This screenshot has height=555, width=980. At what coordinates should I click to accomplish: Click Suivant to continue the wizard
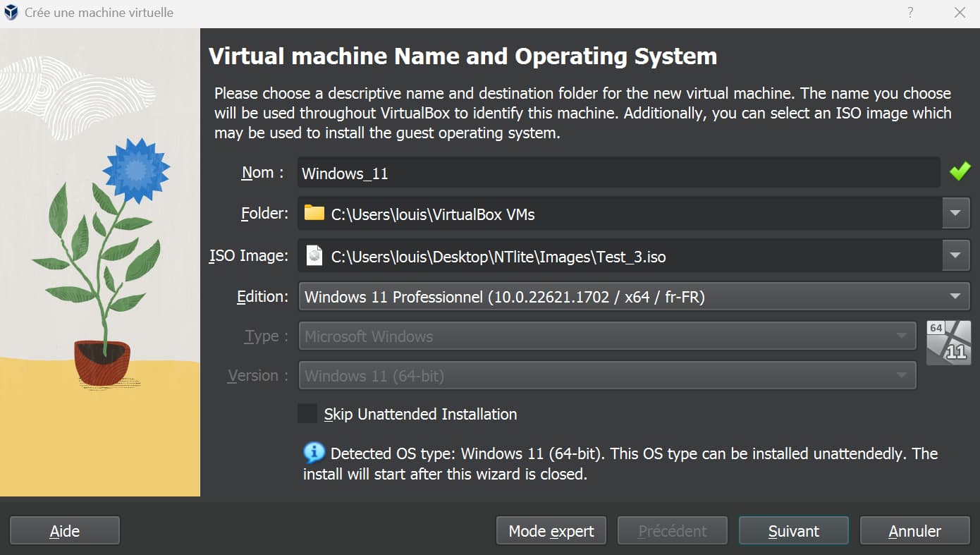click(793, 530)
